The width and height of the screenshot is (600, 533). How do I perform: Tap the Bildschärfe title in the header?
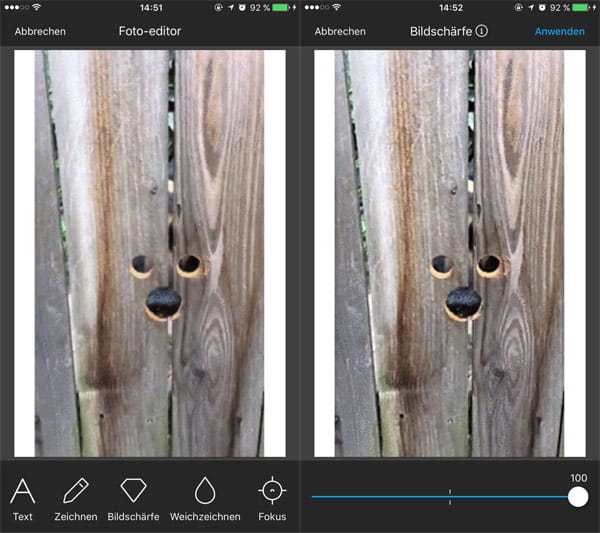(441, 31)
